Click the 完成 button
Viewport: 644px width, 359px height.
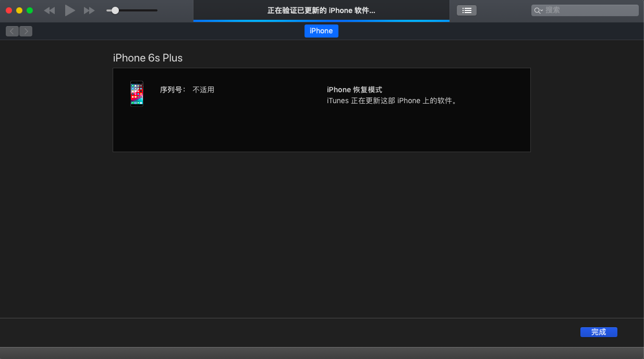[599, 332]
